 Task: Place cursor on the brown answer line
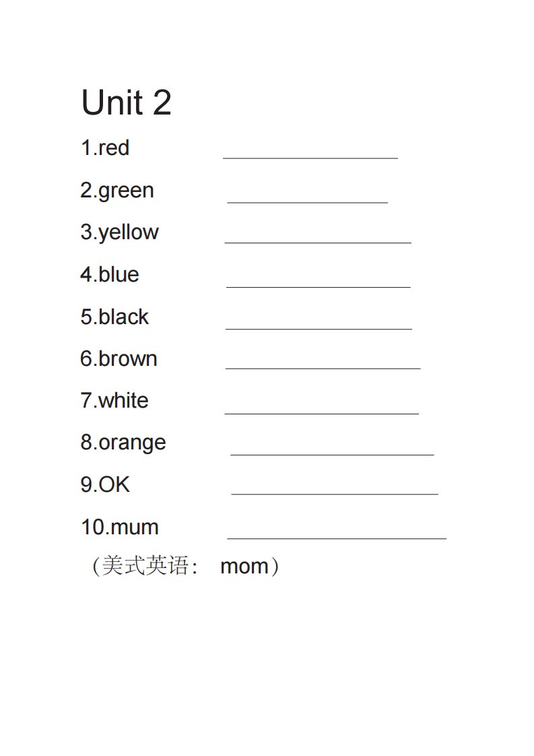(x=323, y=369)
